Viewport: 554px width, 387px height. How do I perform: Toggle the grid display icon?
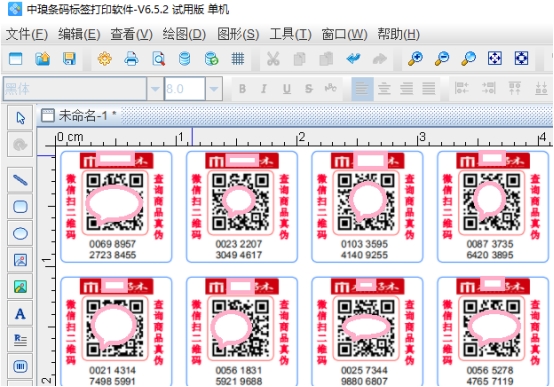click(x=238, y=59)
